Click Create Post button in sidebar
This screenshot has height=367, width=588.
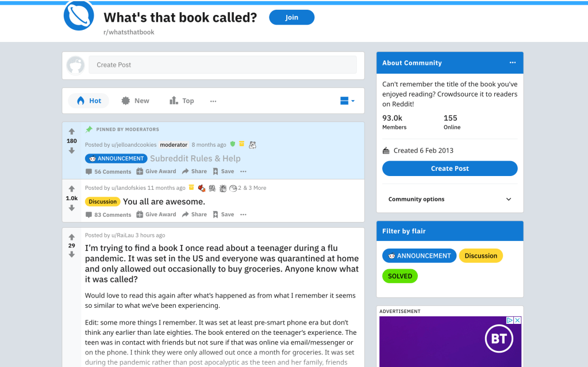pos(449,169)
